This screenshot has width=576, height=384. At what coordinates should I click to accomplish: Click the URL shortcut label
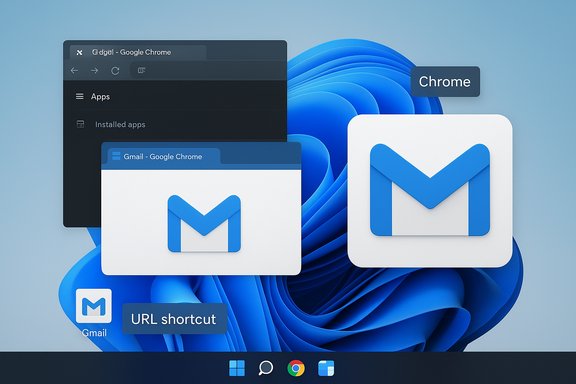174,319
